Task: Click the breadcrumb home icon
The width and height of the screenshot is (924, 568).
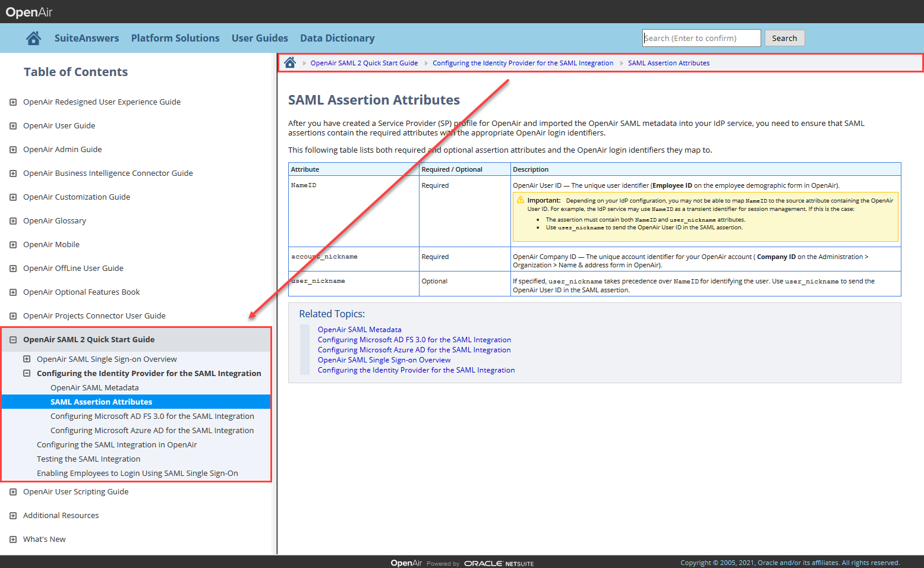Action: 290,62
